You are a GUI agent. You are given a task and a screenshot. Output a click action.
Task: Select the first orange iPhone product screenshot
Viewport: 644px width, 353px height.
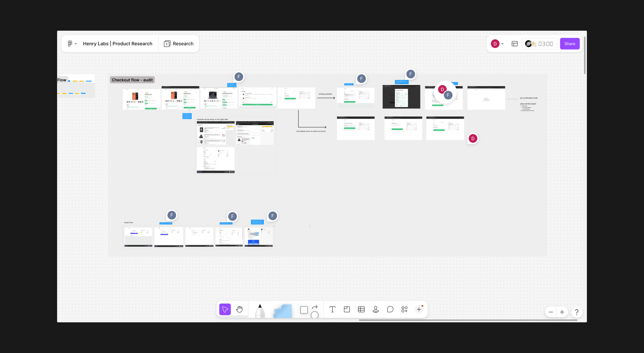click(x=142, y=99)
